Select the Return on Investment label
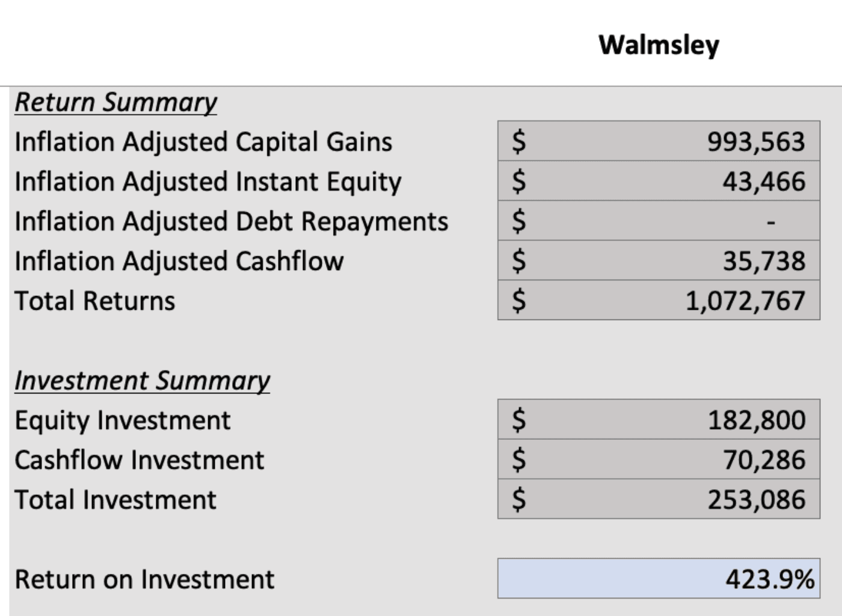The image size is (842, 616). point(144,579)
